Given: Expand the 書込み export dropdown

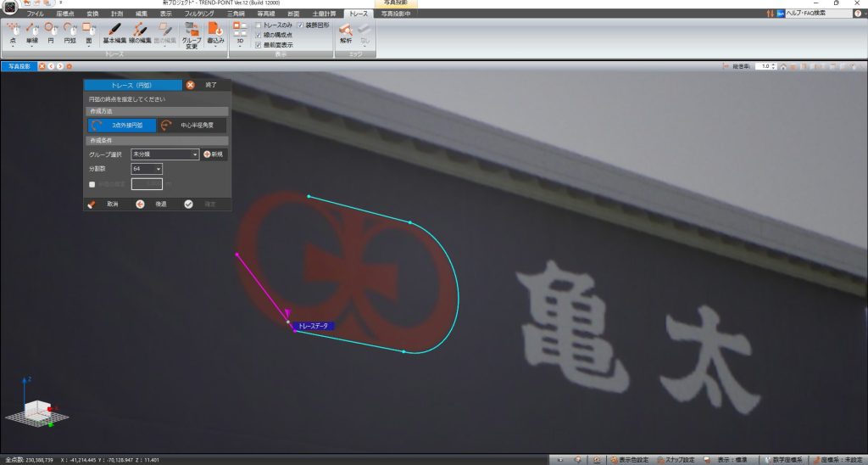Looking at the screenshot, I should coord(215,34).
